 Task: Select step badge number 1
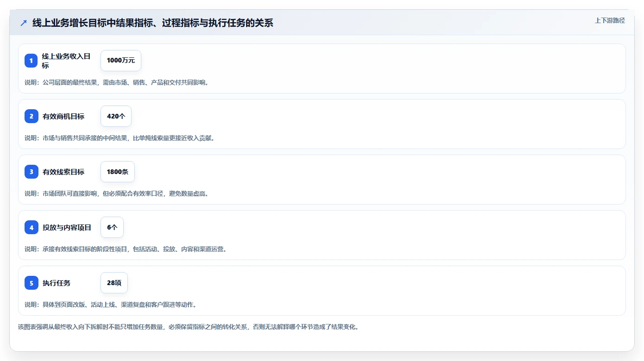(31, 61)
